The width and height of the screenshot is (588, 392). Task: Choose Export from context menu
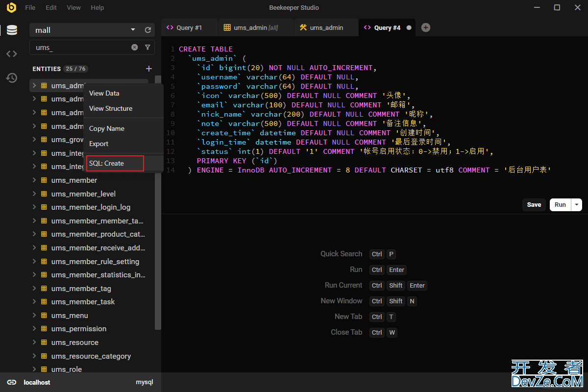123,144
